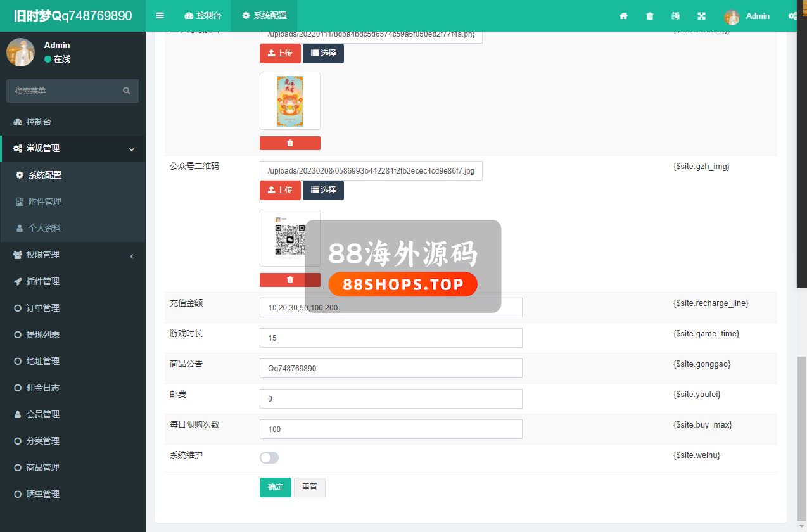Click the 充值金额 input field

tap(391, 307)
